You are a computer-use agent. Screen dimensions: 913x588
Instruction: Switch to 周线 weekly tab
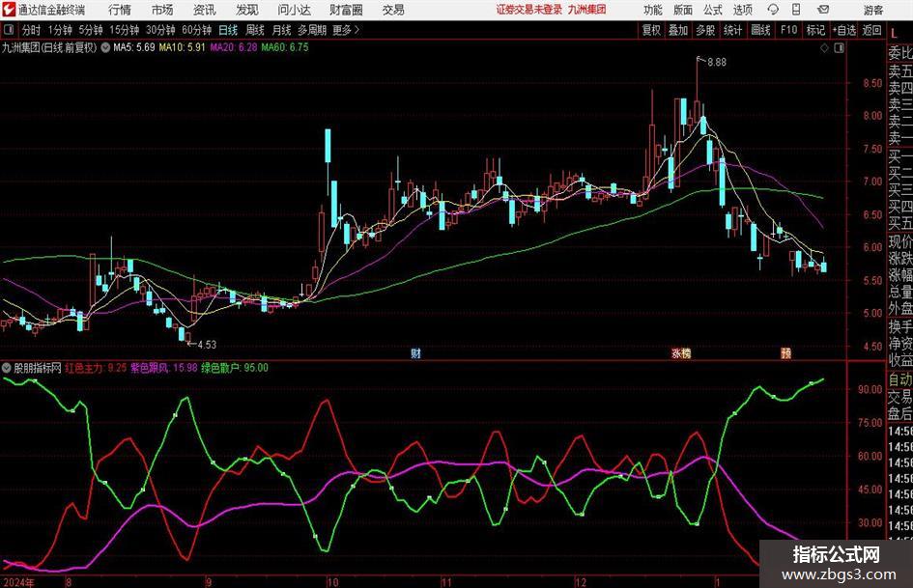coord(255,30)
